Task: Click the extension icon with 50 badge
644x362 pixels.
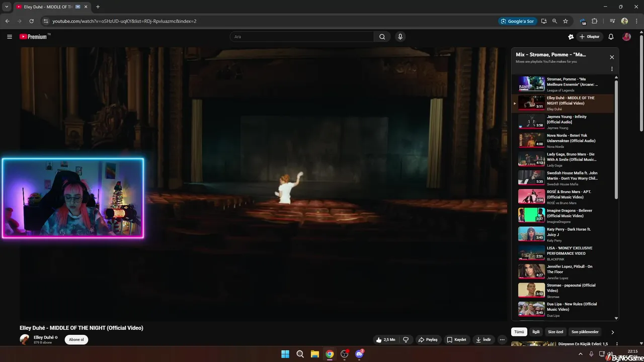Action: click(x=583, y=22)
